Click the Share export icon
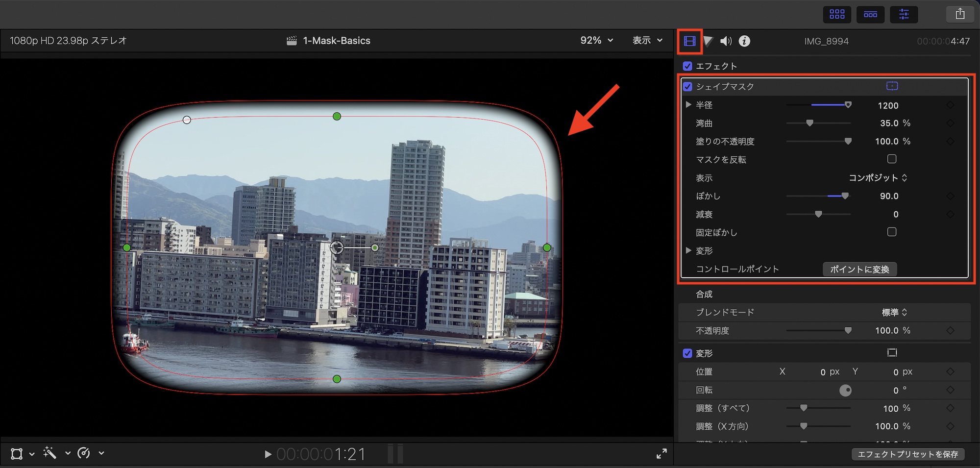Viewport: 980px width, 468px height. (960, 14)
